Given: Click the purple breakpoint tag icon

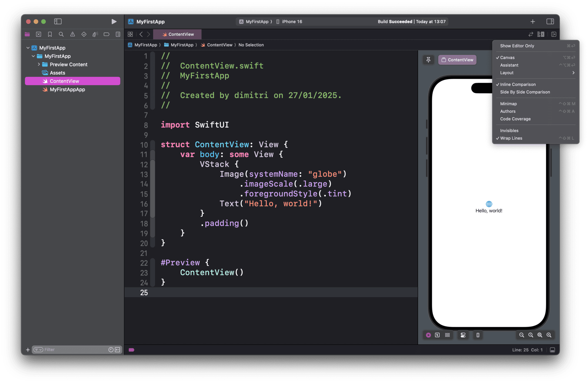Looking at the screenshot, I should pyautogui.click(x=131, y=350).
